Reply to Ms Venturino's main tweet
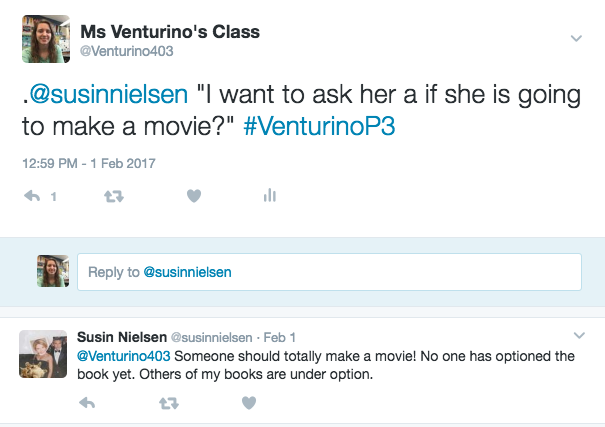This screenshot has height=427, width=605. click(32, 197)
